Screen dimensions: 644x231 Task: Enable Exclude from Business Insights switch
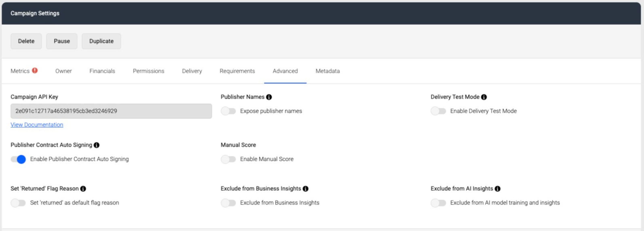(x=228, y=203)
